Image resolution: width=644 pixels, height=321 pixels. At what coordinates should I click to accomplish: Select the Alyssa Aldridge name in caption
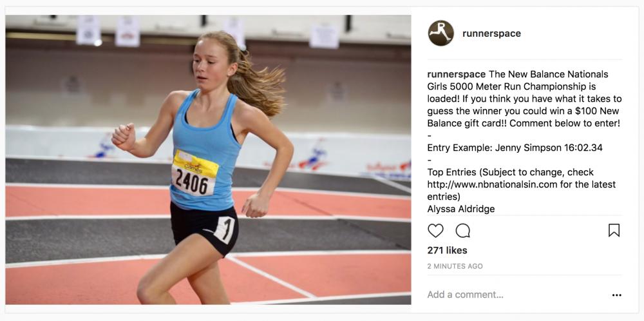(x=461, y=209)
